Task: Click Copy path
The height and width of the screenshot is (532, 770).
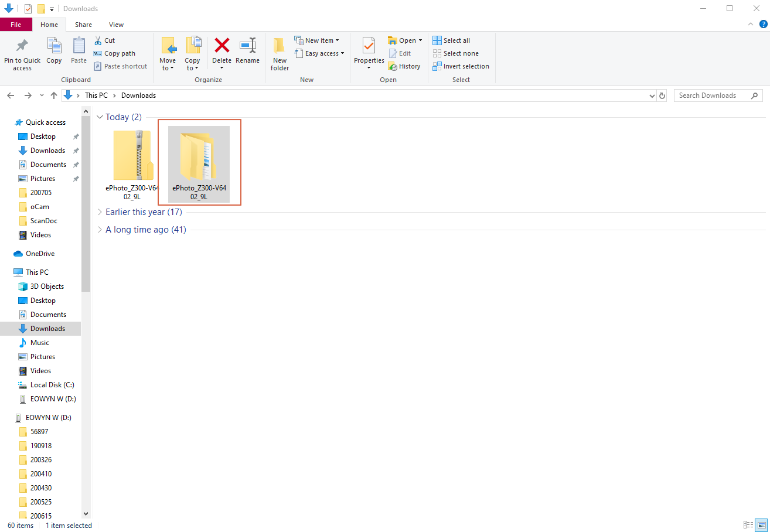Action: pyautogui.click(x=114, y=53)
